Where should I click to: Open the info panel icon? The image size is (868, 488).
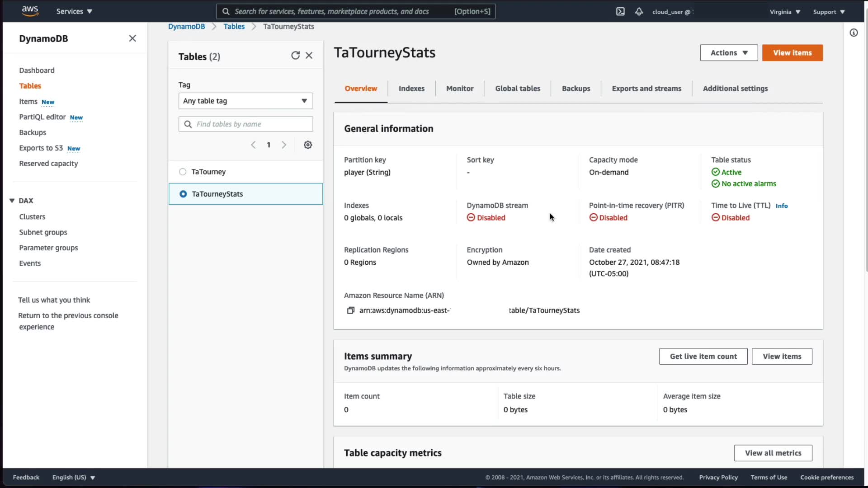[x=854, y=33]
